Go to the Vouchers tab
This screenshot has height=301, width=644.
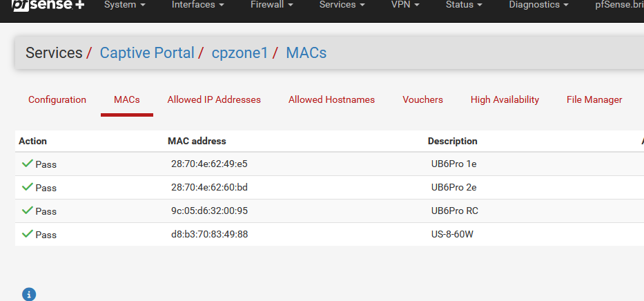pos(422,99)
